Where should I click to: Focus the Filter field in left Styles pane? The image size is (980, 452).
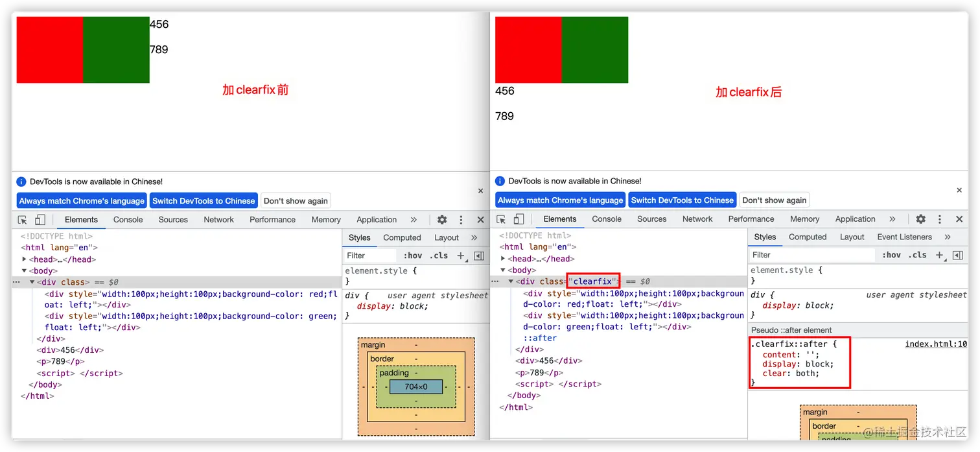point(370,256)
